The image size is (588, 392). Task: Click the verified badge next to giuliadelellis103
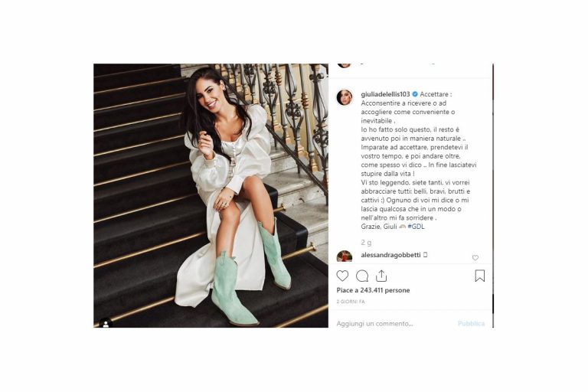pyautogui.click(x=415, y=94)
